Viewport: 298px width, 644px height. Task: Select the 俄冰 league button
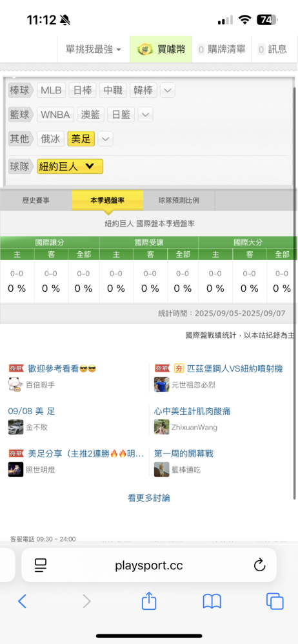pyautogui.click(x=50, y=139)
